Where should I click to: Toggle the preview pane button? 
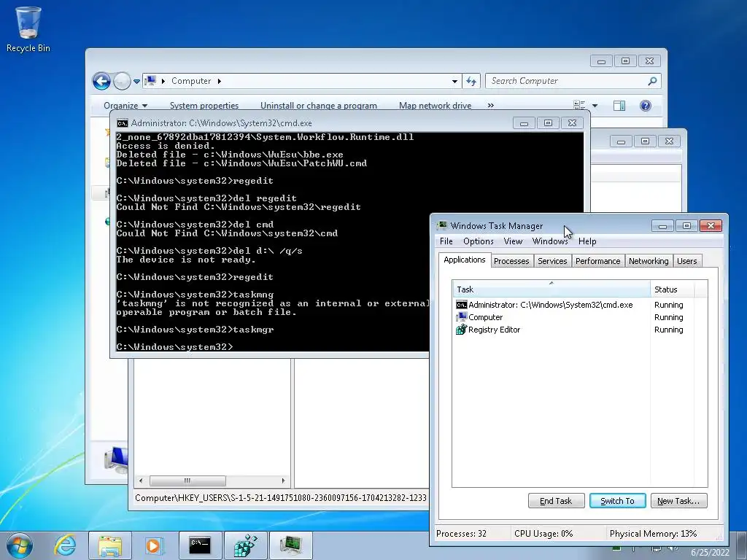[619, 105]
